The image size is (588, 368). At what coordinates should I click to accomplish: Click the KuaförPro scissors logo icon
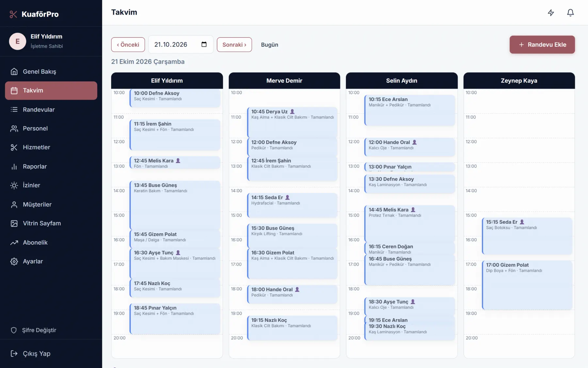tap(13, 14)
